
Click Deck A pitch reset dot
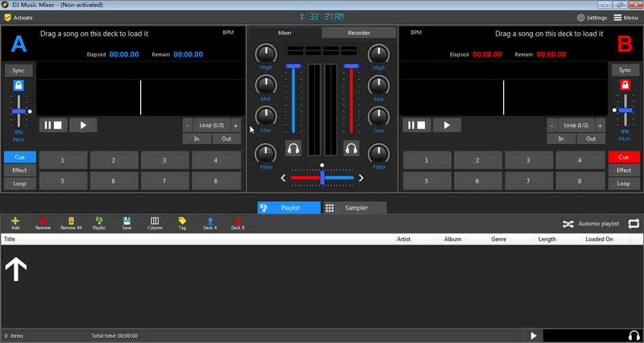pyautogui.click(x=30, y=111)
